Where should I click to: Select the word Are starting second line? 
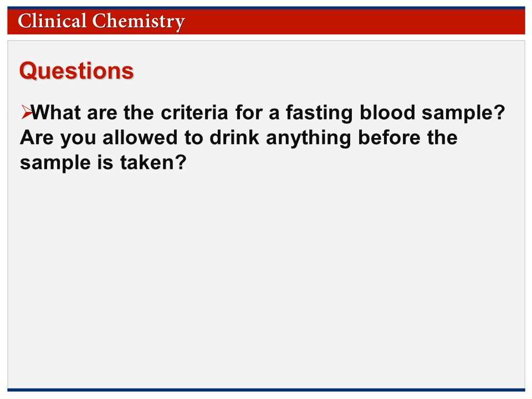37,138
